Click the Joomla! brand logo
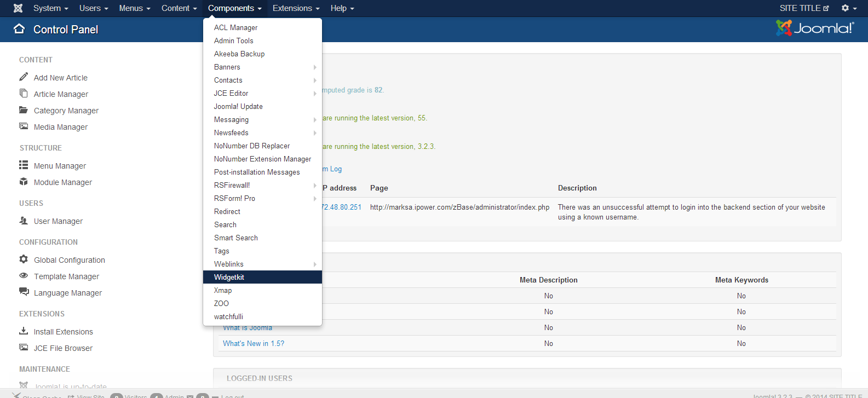Viewport: 868px width, 398px height. (x=814, y=28)
